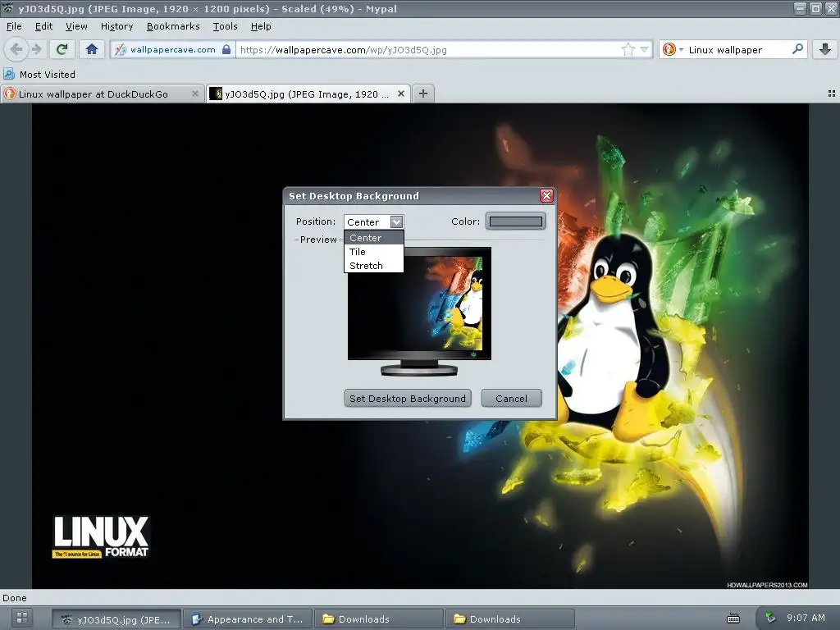
Task: Switch to Appearance and T... taskbar window
Action: (248, 619)
